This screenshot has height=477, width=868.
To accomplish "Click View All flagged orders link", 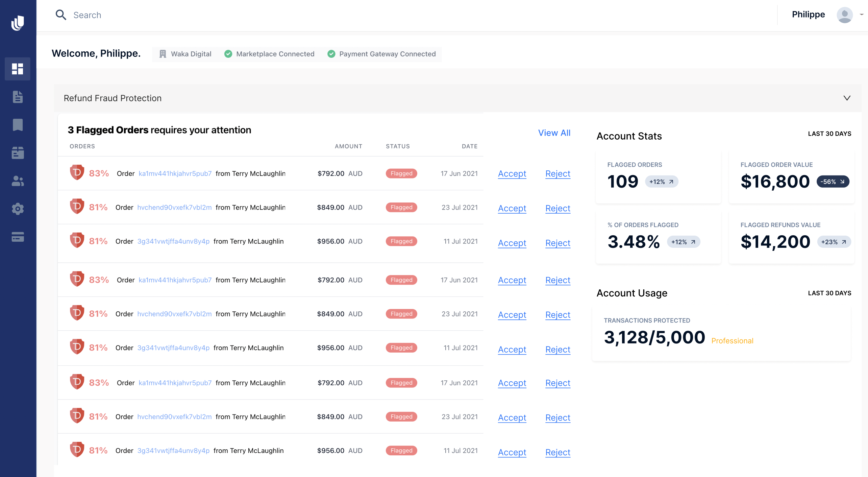I will [554, 133].
